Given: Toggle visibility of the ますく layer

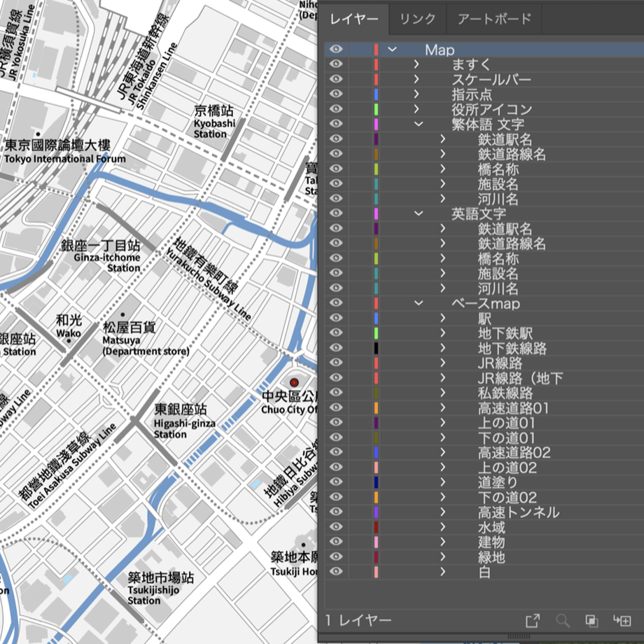Looking at the screenshot, I should point(336,64).
